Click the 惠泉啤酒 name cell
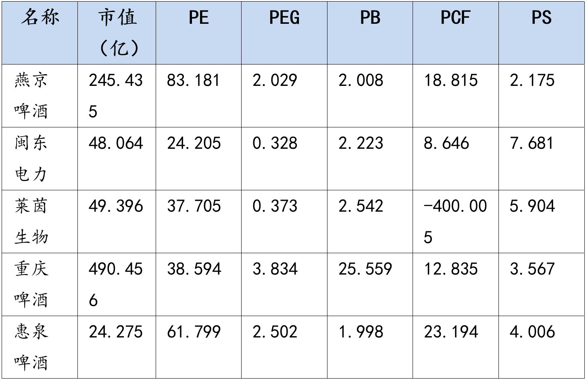Viewport: 588px width, 381px height. tap(31, 347)
